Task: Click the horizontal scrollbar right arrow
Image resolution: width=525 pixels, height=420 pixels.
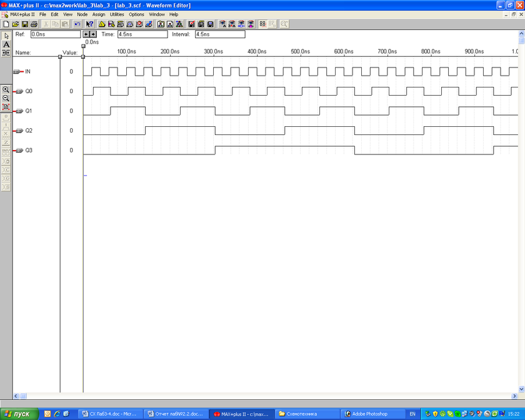Action: [x=514, y=396]
